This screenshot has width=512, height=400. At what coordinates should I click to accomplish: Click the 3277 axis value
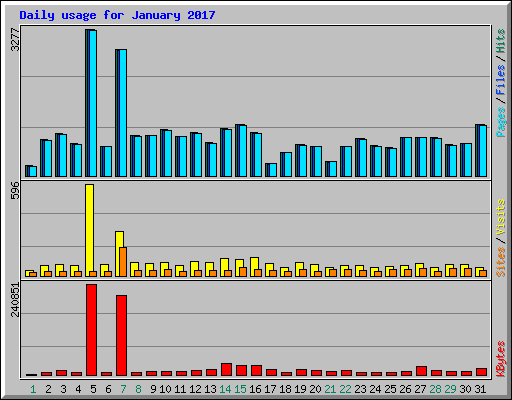15,40
